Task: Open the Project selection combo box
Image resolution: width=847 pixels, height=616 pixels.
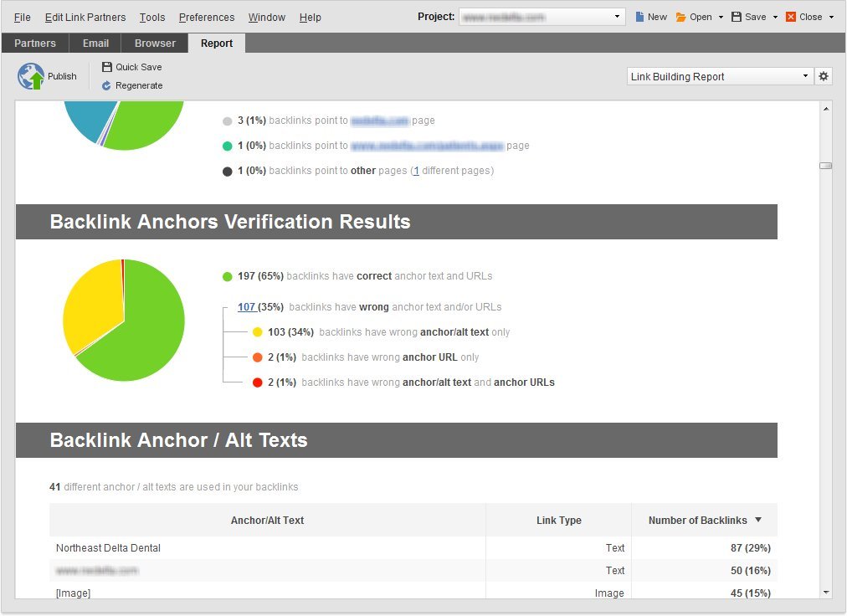Action: pyautogui.click(x=542, y=17)
